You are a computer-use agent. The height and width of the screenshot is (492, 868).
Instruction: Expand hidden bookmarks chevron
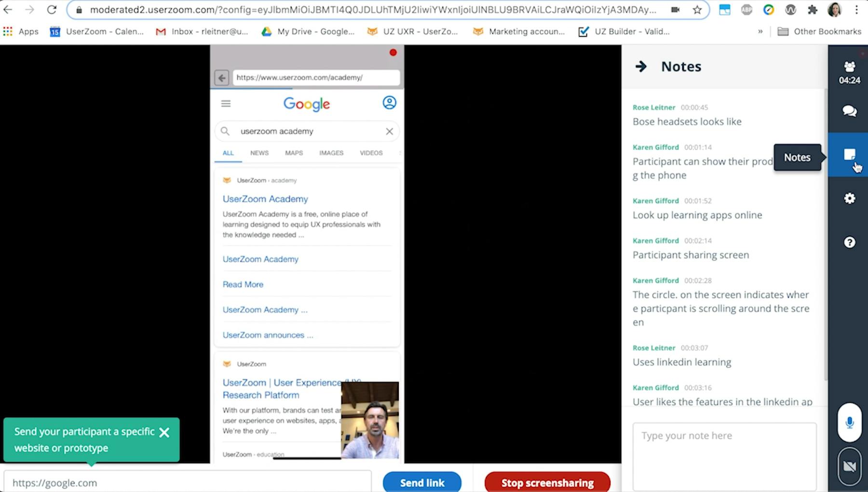(760, 31)
